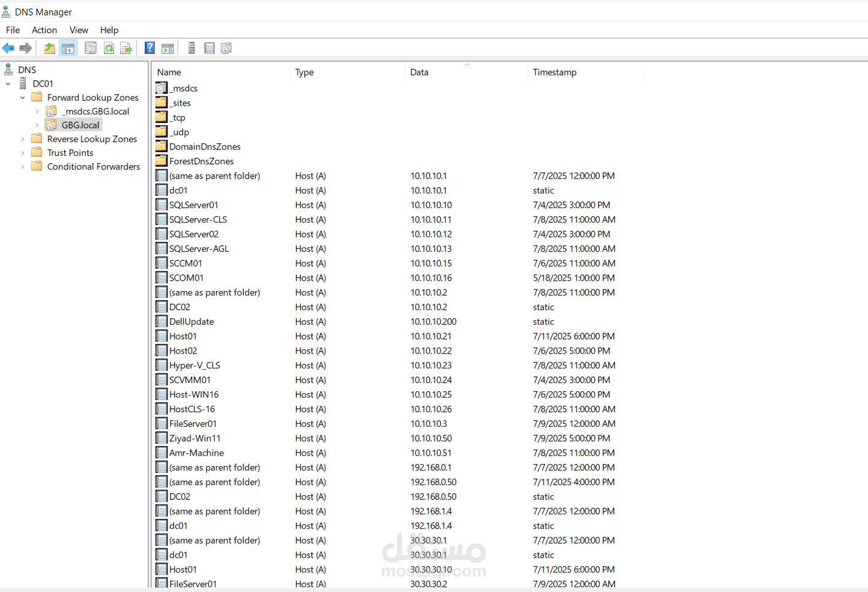Expand the Reverse Lookup Zones node

pyautogui.click(x=23, y=139)
